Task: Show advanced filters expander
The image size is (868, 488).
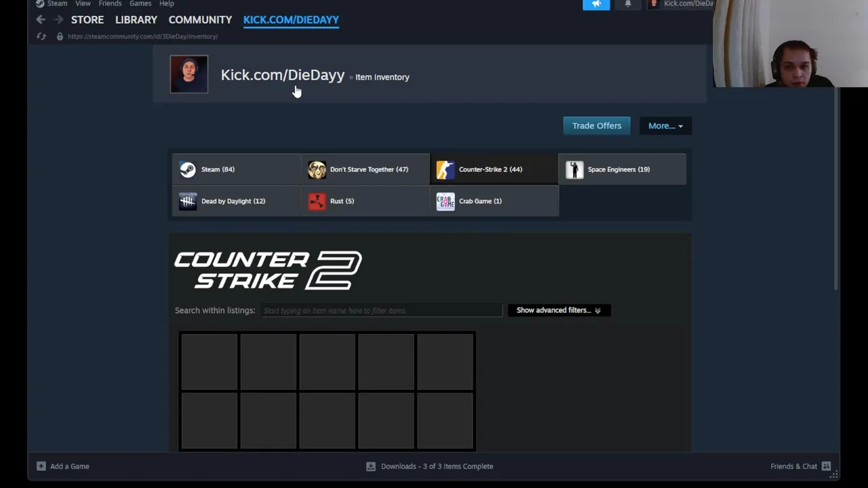Action: (559, 310)
